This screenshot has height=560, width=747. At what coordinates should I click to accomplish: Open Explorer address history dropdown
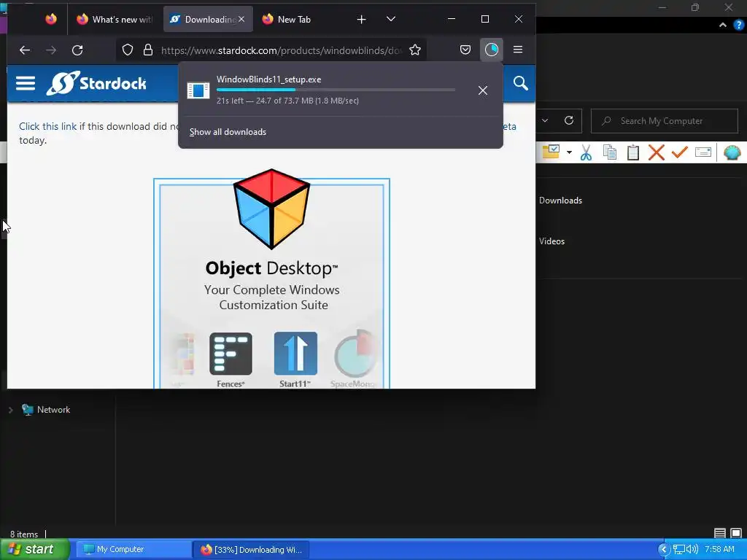coord(545,120)
